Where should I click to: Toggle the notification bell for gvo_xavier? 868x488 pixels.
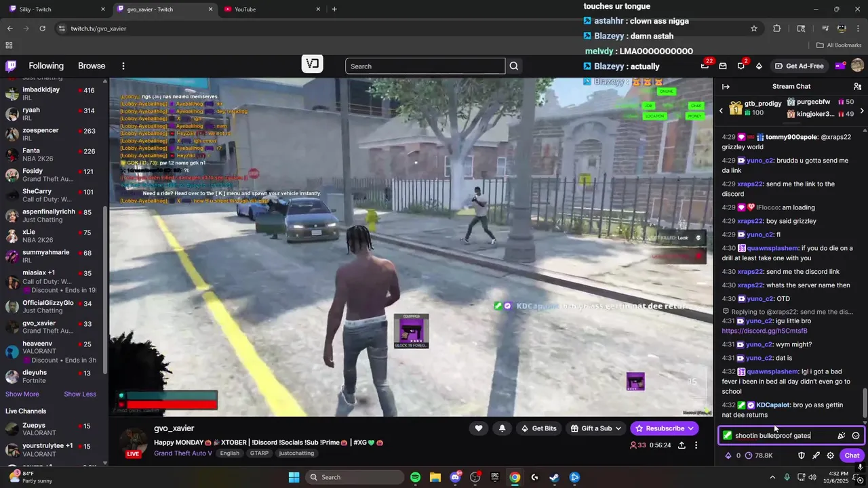[502, 428]
